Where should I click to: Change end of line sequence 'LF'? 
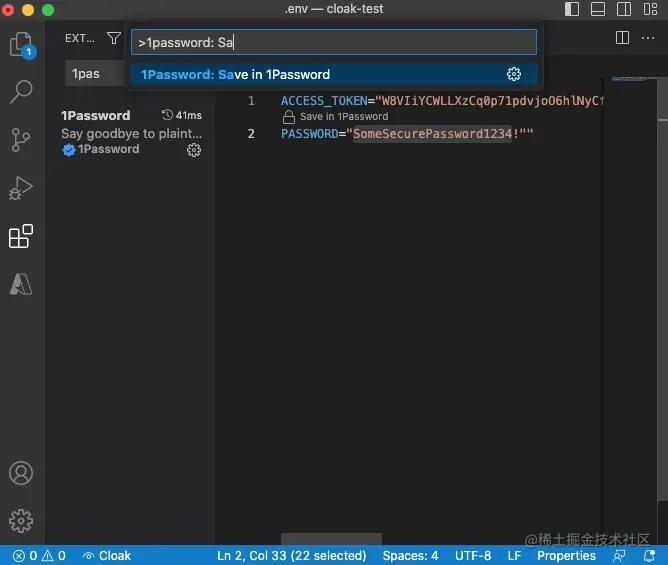tap(514, 556)
